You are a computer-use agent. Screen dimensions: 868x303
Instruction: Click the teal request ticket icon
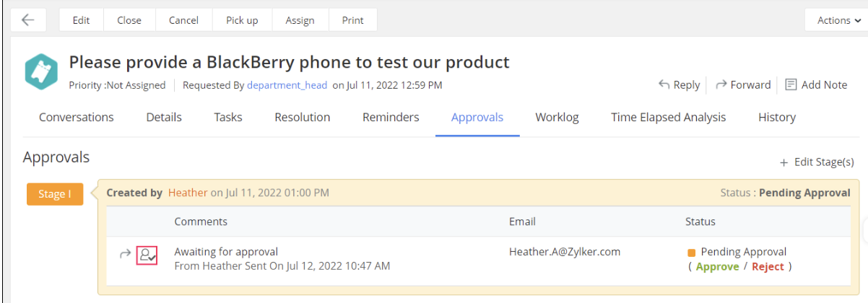pyautogui.click(x=42, y=72)
